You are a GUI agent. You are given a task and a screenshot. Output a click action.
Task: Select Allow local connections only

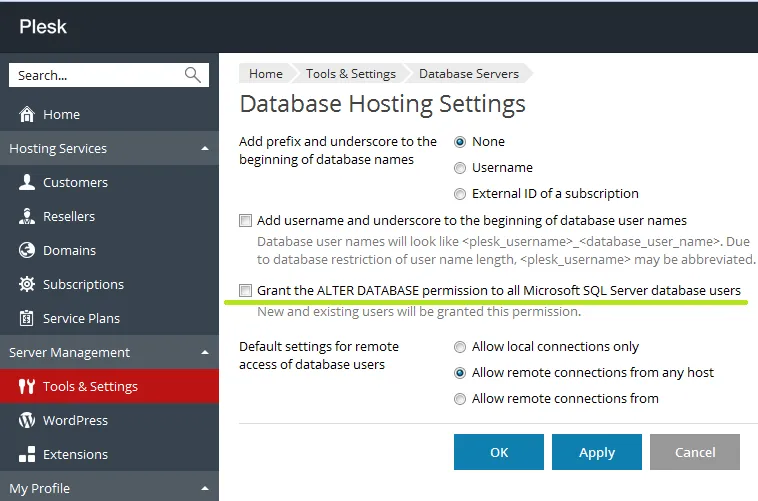460,347
